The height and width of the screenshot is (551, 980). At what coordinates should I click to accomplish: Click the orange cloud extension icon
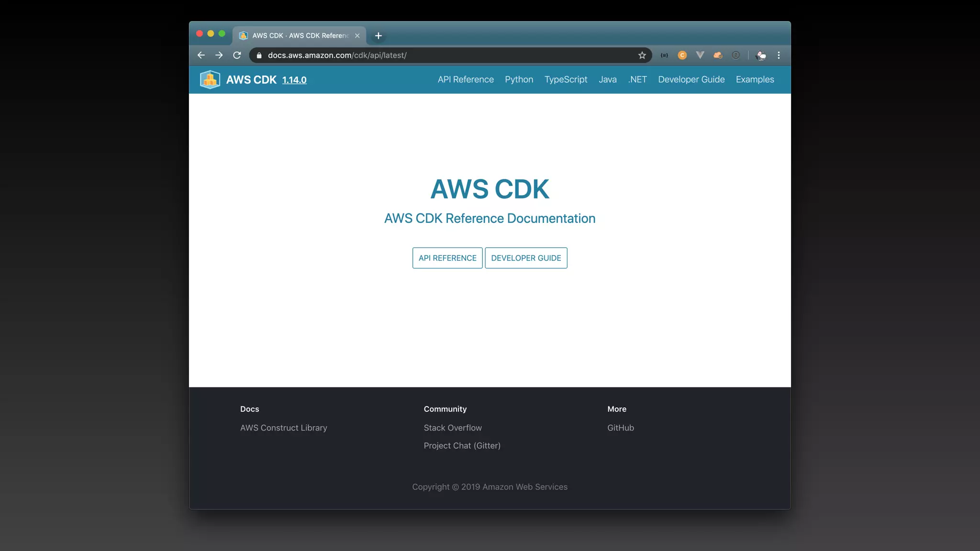point(718,55)
